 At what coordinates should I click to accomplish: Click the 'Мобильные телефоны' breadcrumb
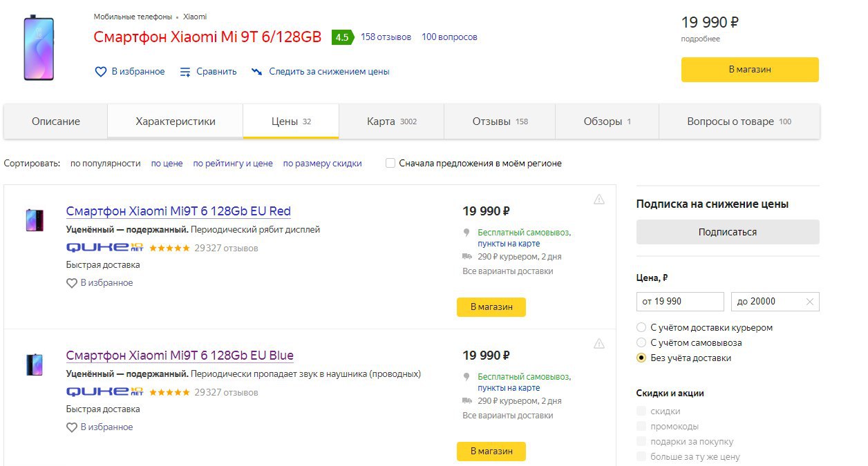(133, 17)
